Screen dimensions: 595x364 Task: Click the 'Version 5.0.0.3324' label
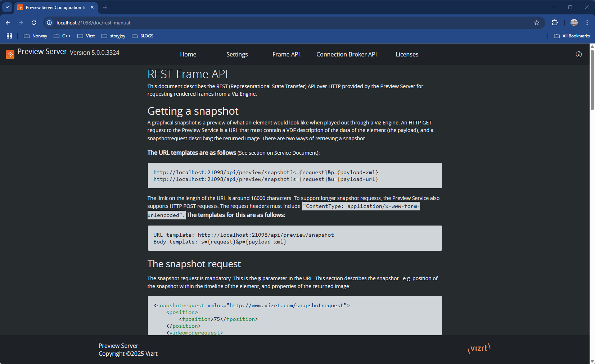(x=95, y=53)
